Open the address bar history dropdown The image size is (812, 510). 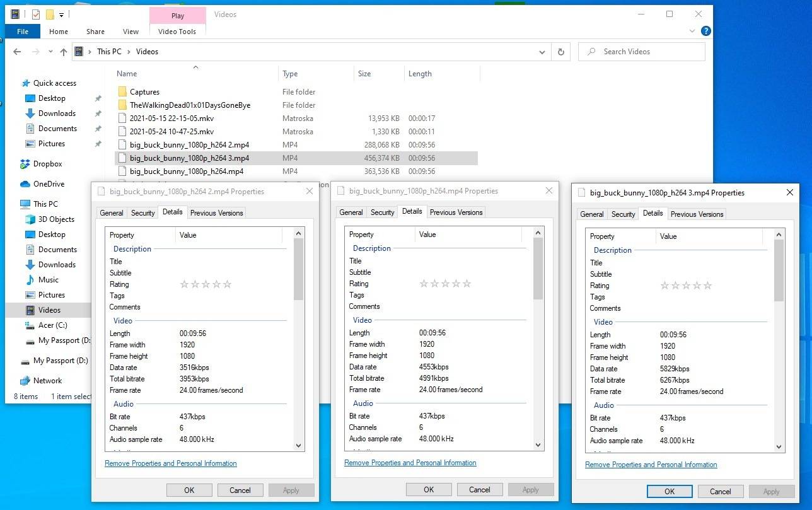pyautogui.click(x=542, y=52)
